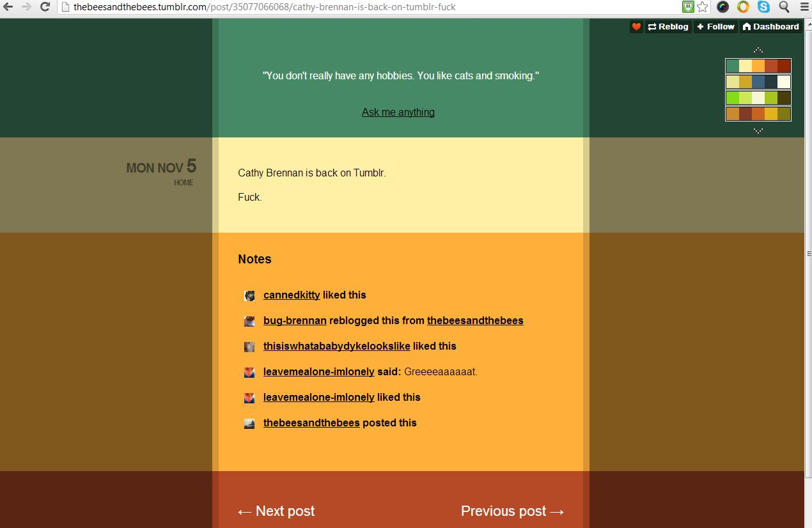Open the Chrome hamburger menu

point(804,7)
